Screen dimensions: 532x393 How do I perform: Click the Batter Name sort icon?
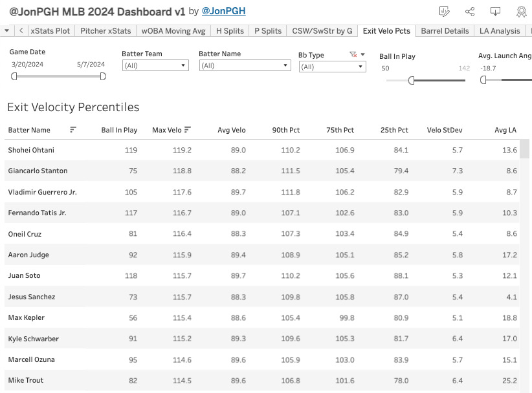[x=72, y=130]
